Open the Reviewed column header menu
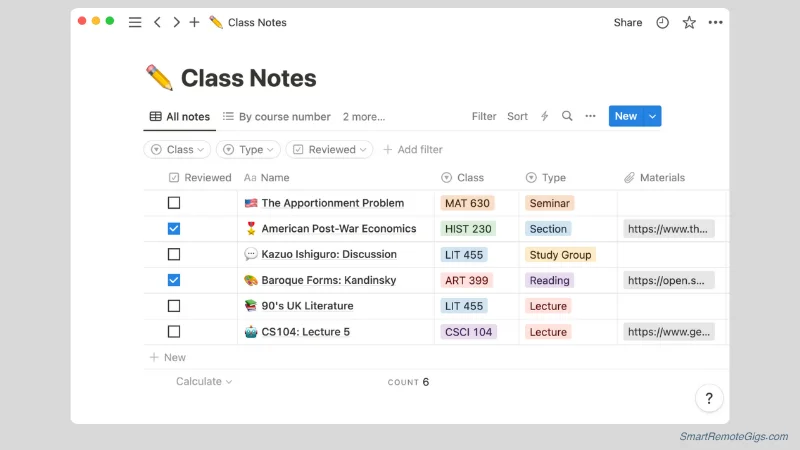The image size is (800, 450). point(200,178)
